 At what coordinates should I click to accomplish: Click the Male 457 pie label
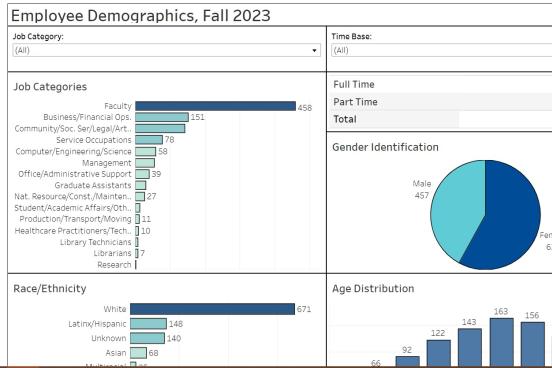click(x=422, y=189)
